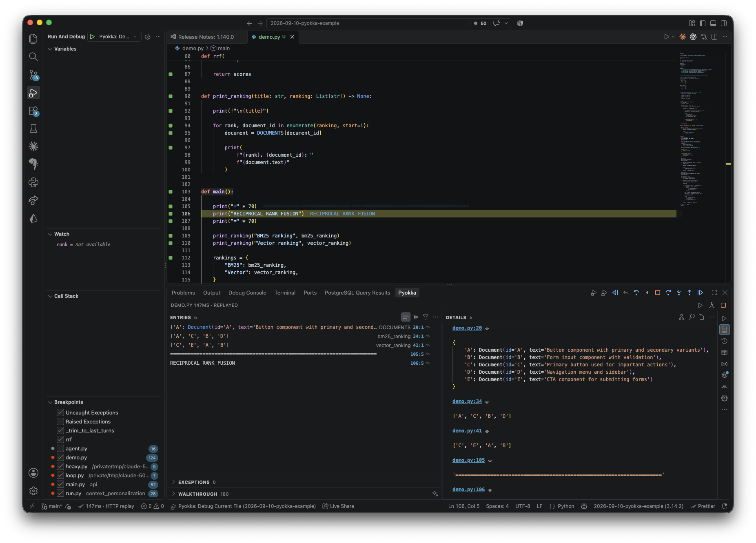
Task: Filter the Pyokka entries list
Action: point(426,317)
